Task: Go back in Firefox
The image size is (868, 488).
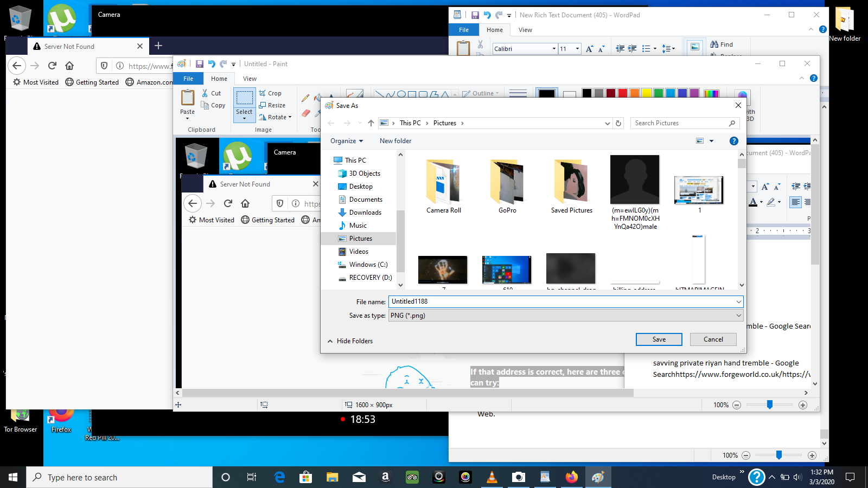Action: [x=17, y=66]
